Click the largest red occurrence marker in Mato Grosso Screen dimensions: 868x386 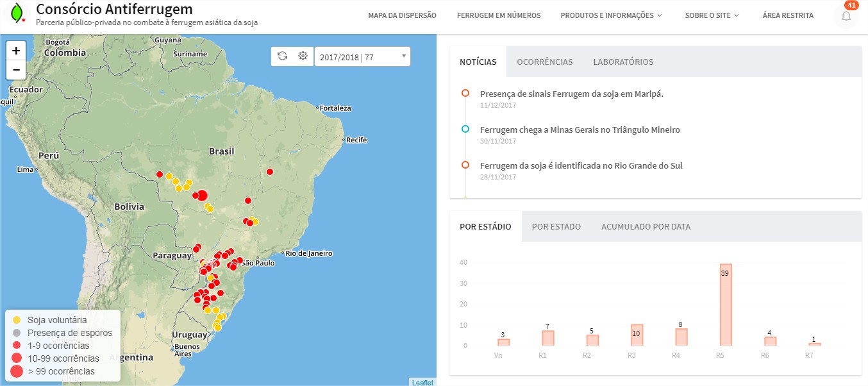pos(201,196)
